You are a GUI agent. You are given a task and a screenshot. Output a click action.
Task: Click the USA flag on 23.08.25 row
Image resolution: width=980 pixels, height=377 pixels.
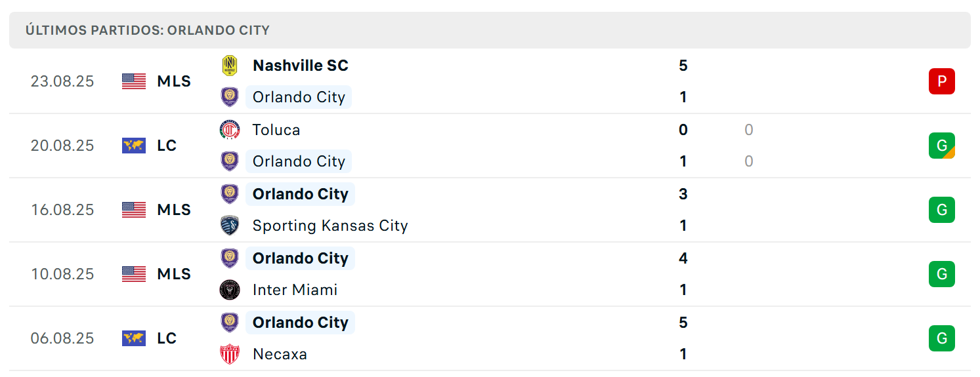(134, 81)
